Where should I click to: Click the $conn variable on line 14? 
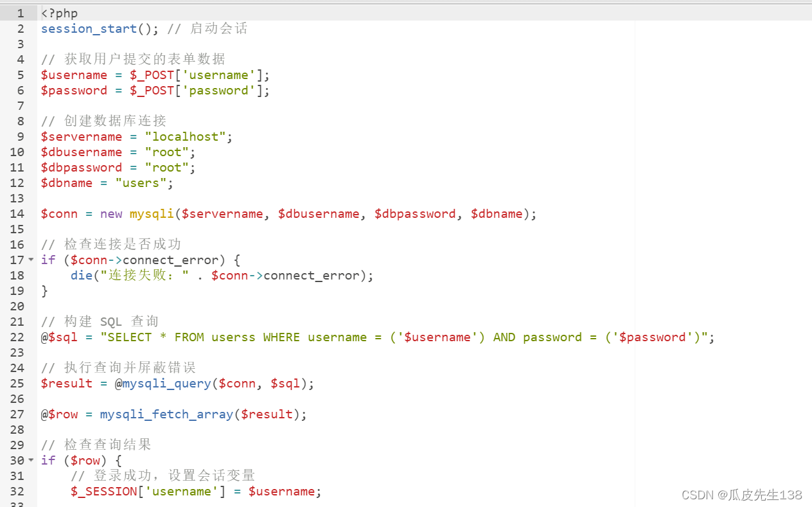[58, 213]
